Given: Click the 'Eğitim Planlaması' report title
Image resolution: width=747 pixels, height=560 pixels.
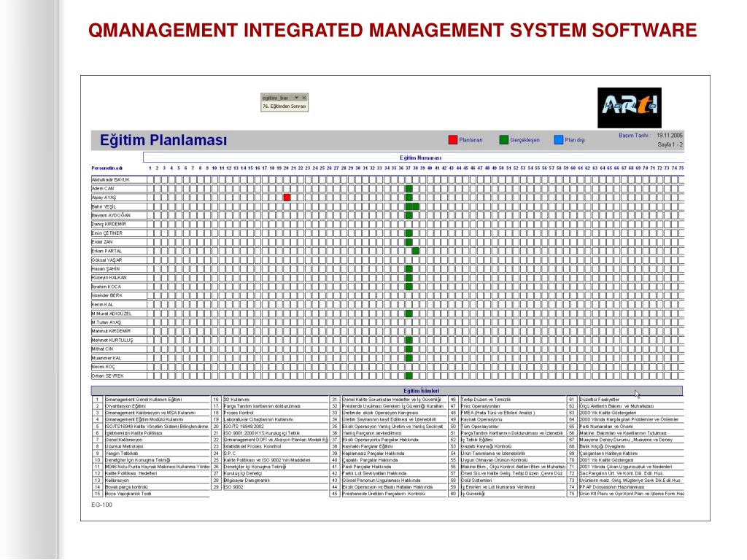Looking at the screenshot, I should pyautogui.click(x=163, y=140).
